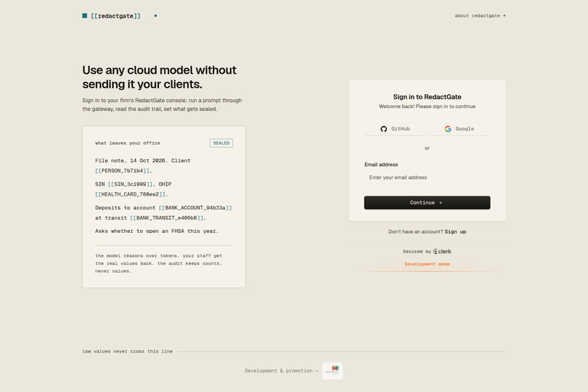Click the teal status dot beside the logo
This screenshot has height=392, width=588.
155,16
